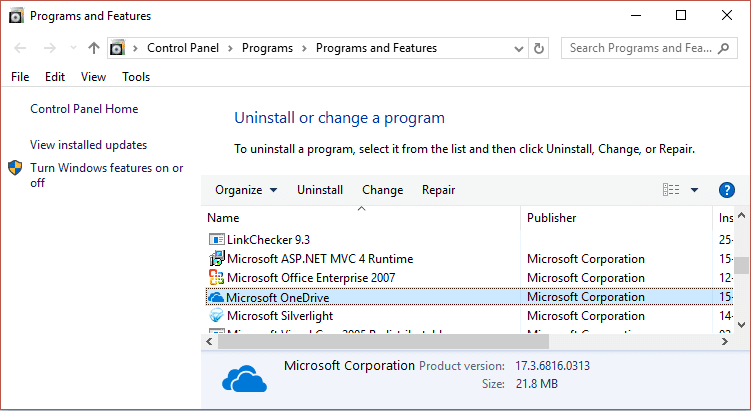Screen dimensions: 751x411
Task: Open address bar history dropdown
Action: click(x=518, y=48)
